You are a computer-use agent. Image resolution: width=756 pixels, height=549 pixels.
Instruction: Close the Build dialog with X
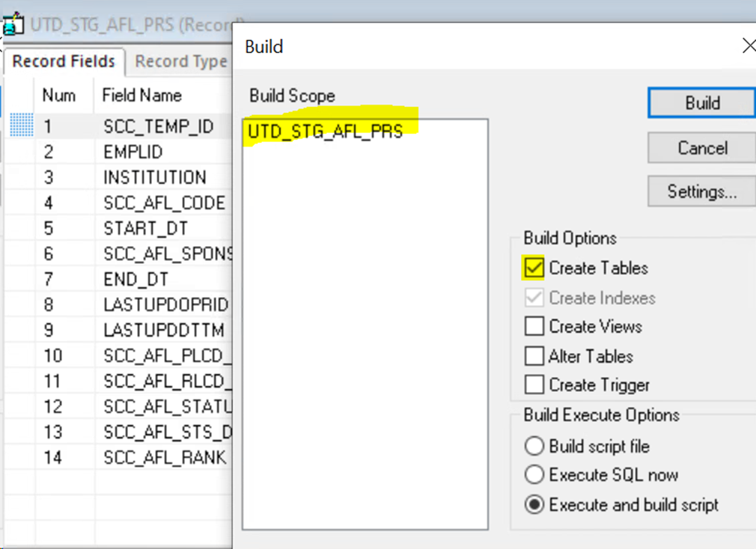click(748, 46)
